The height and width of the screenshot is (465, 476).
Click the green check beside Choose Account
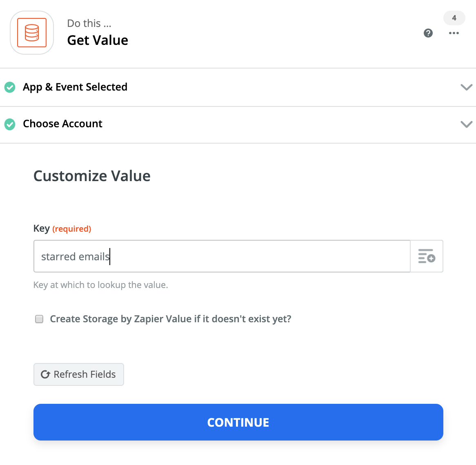click(10, 124)
